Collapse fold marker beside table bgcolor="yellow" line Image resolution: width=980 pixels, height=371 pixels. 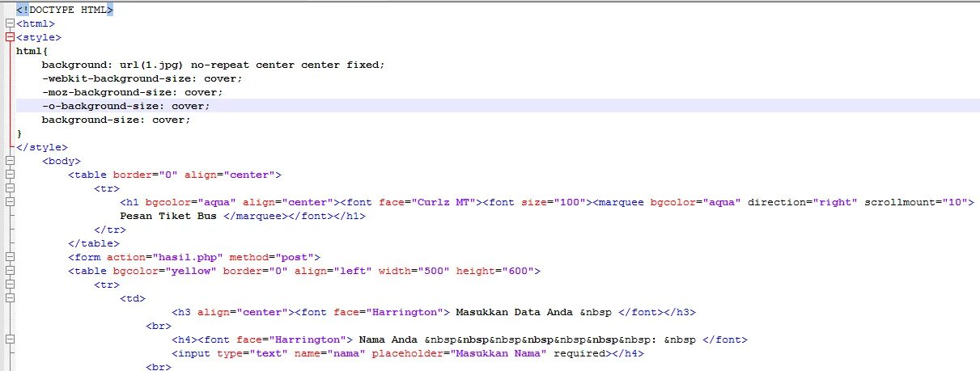pyautogui.click(x=10, y=271)
